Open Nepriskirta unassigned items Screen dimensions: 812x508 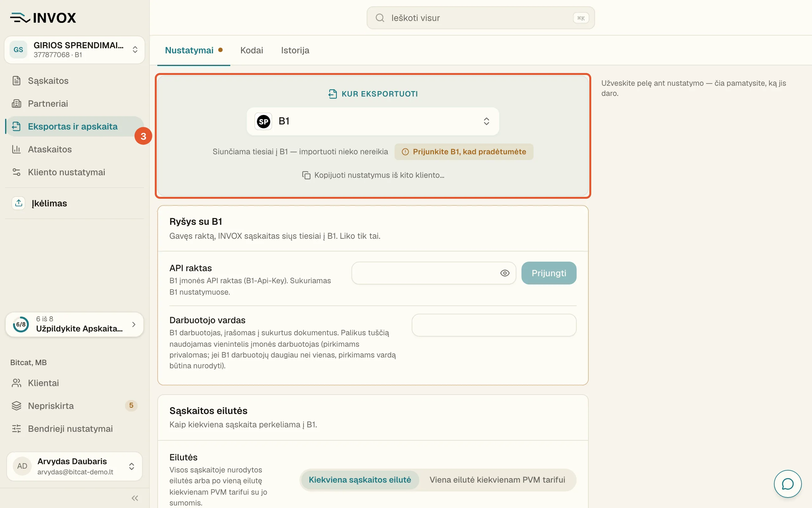(75, 406)
